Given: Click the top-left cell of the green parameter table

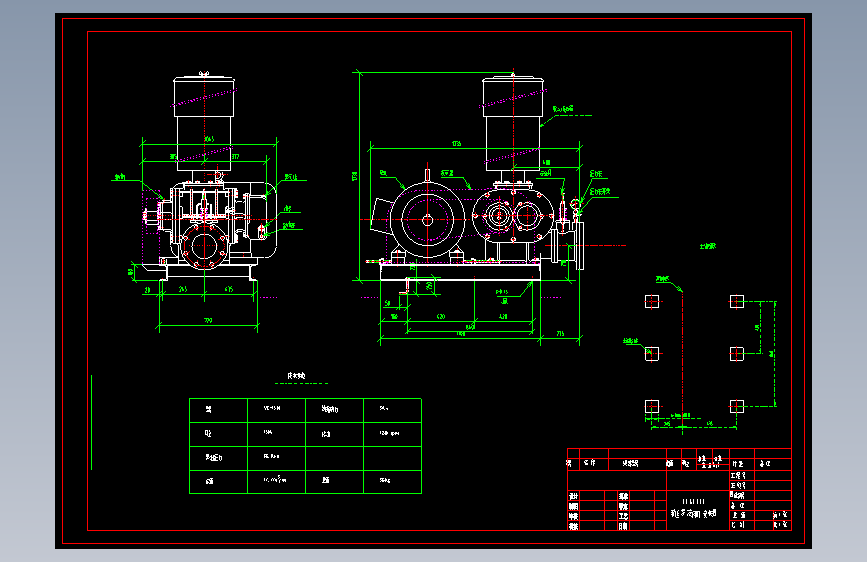Looking at the screenshot, I should [x=218, y=410].
